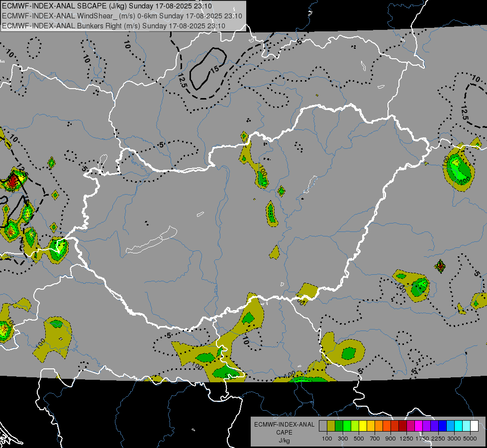Click the 2250 value under the color scale
487x448 pixels.
click(x=438, y=439)
